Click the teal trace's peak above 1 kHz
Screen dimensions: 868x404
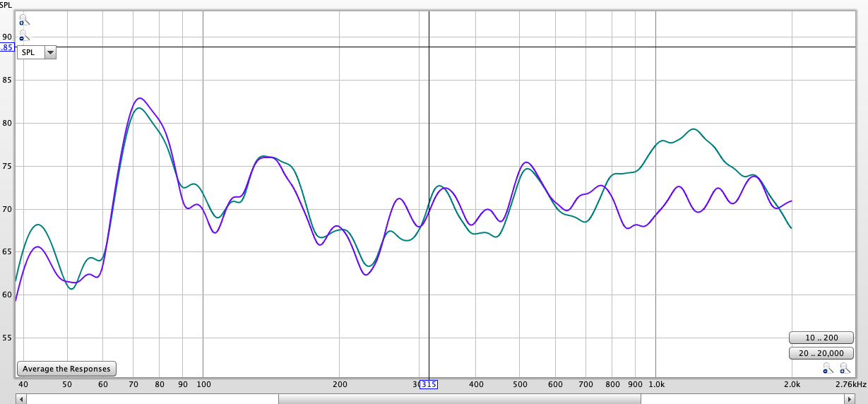pyautogui.click(x=693, y=129)
